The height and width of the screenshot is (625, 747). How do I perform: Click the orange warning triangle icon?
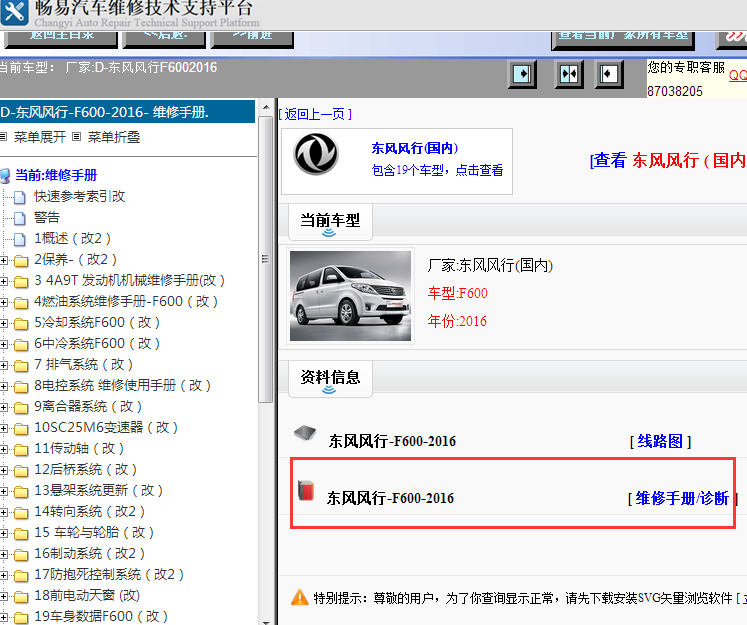(300, 597)
